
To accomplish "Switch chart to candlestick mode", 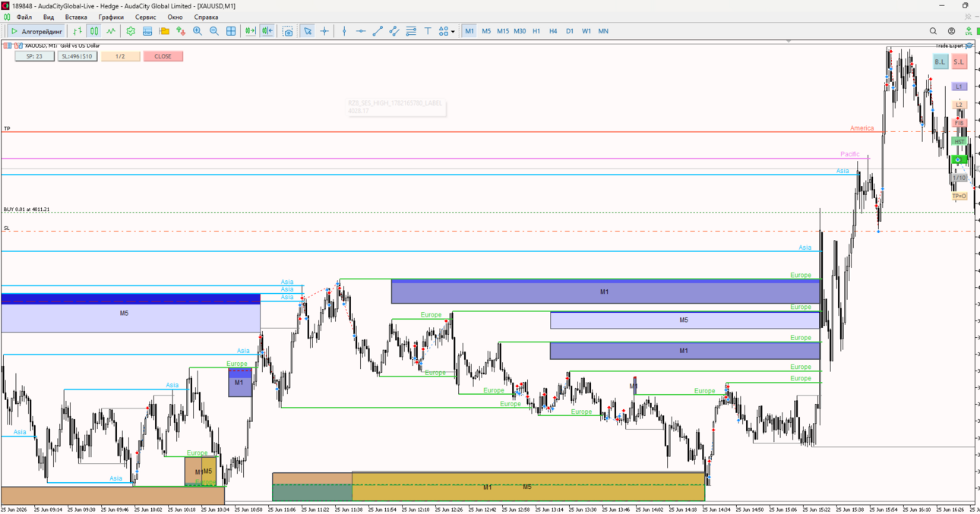I will pyautogui.click(x=94, y=31).
